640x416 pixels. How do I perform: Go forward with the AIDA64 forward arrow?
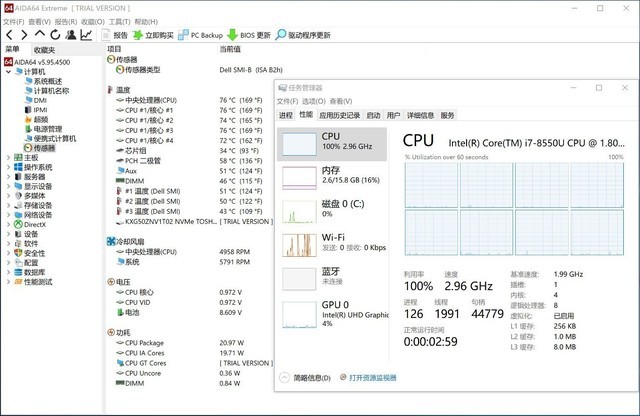[x=24, y=35]
